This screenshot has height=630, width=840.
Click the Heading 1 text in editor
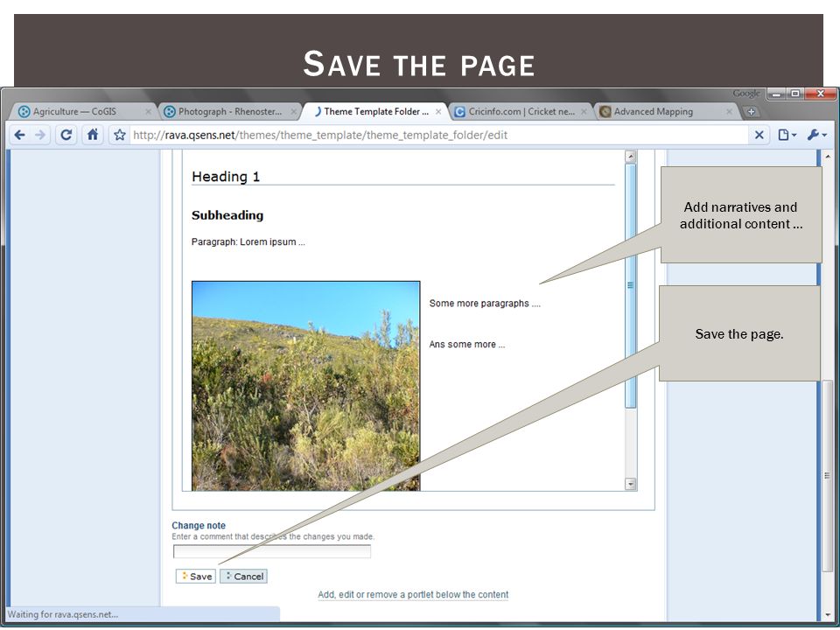tap(226, 177)
